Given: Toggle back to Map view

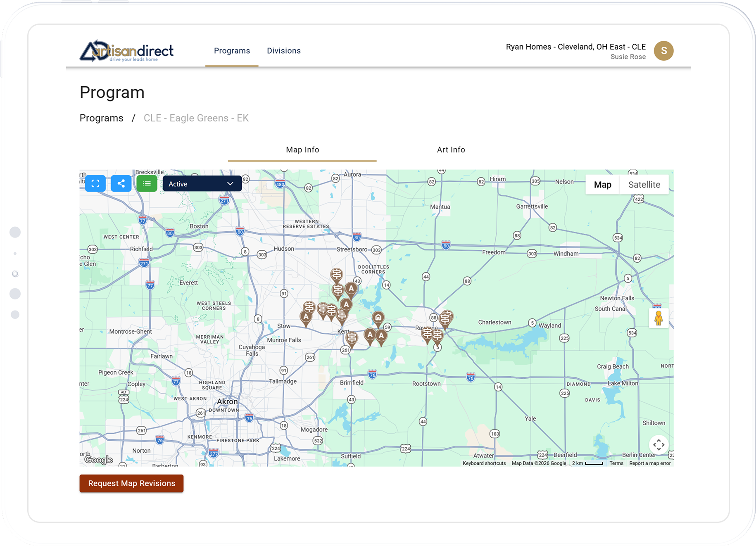Looking at the screenshot, I should pyautogui.click(x=602, y=185).
